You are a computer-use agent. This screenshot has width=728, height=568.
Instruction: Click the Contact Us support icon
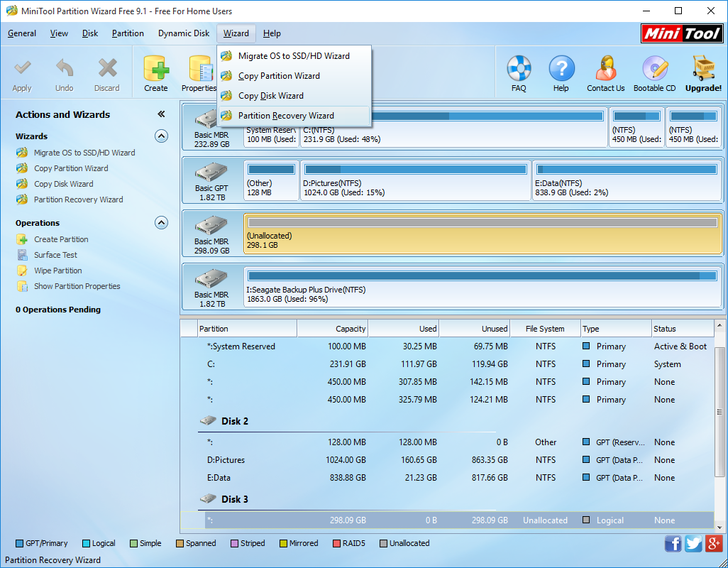click(605, 68)
